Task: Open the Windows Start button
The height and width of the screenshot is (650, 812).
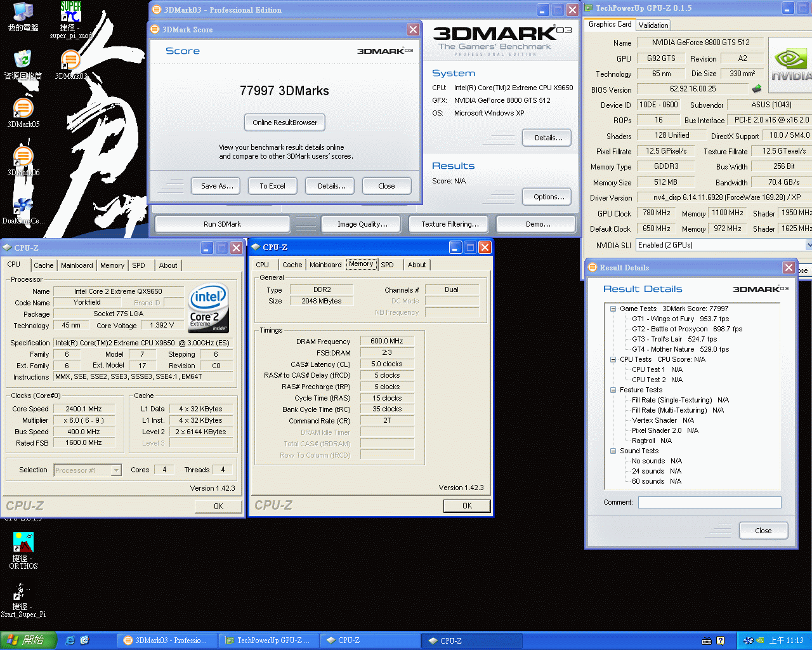Action: coord(29,640)
